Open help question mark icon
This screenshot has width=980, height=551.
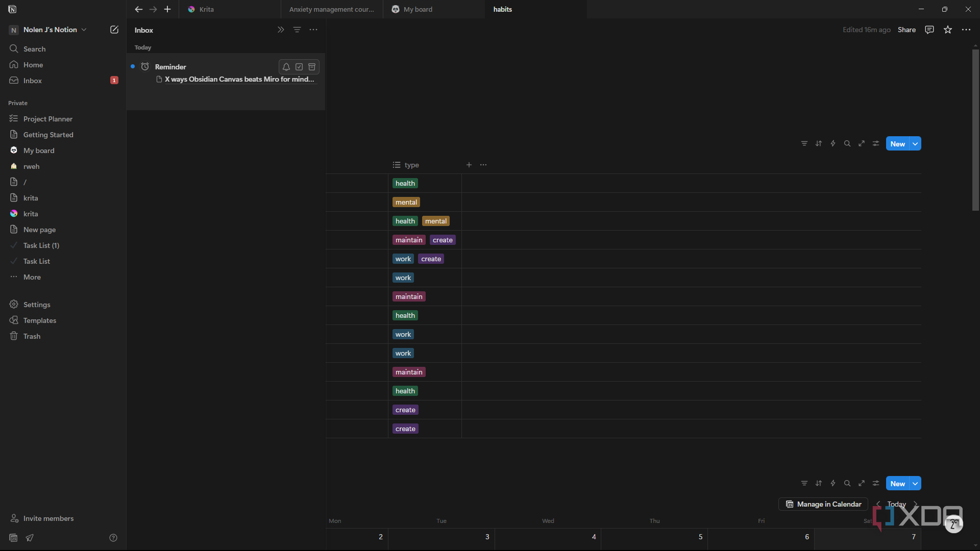[x=113, y=538]
